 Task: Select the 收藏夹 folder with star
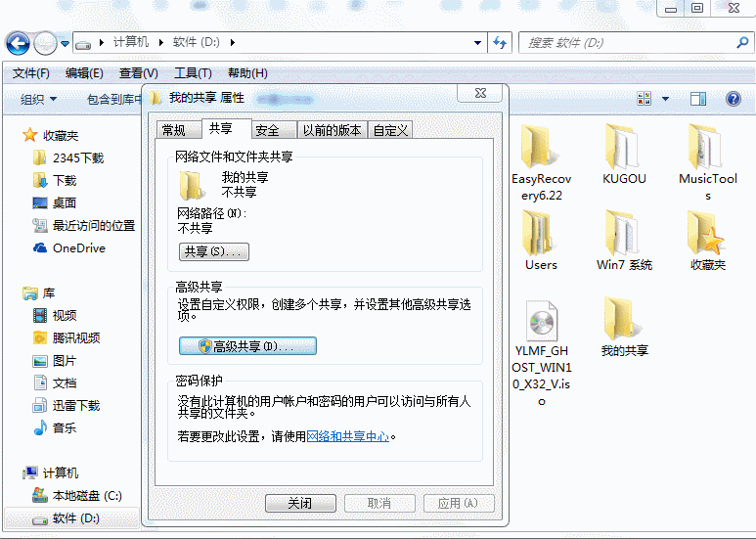[707, 241]
